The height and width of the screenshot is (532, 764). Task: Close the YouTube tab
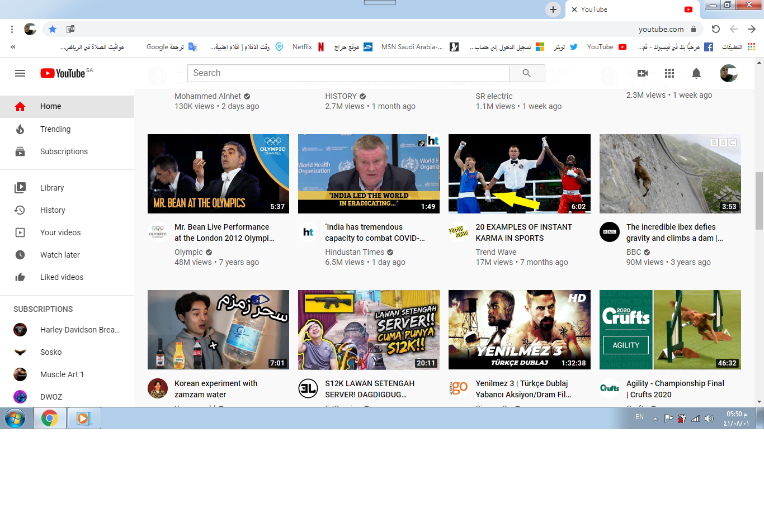click(x=574, y=9)
